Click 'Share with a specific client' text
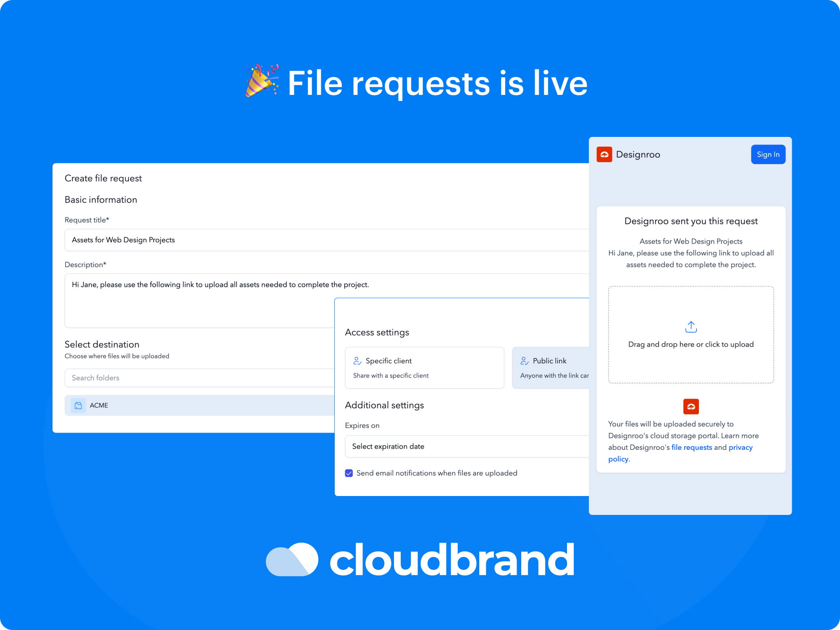Viewport: 840px width, 630px height. point(391,375)
